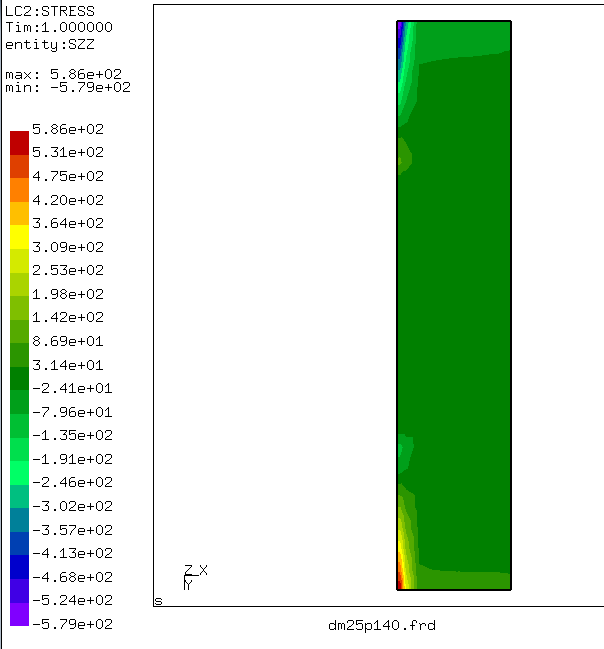Click the legend value 1.42e+02
This screenshot has width=604, height=649.
click(x=68, y=317)
